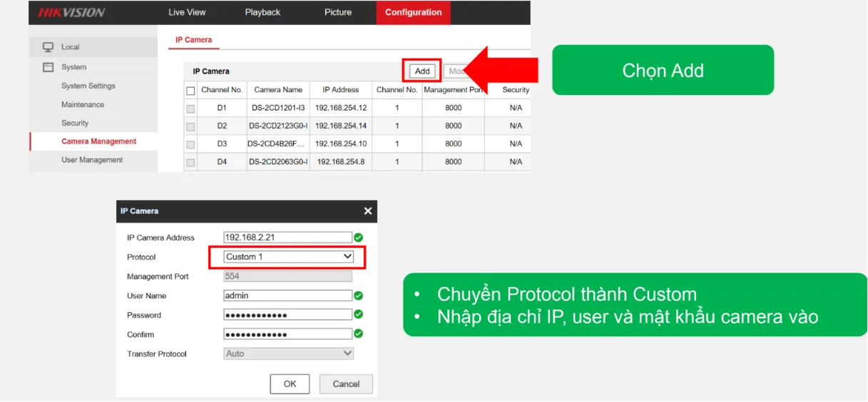Check the box for channel D2

[190, 126]
